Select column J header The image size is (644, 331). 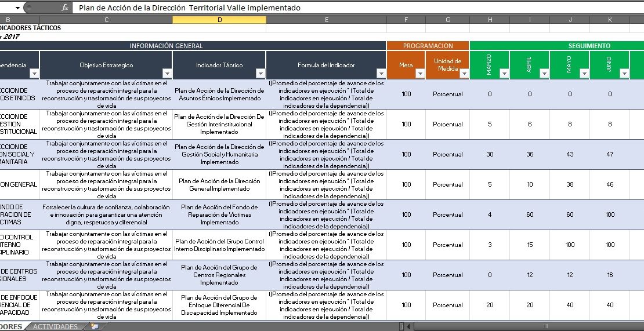(x=570, y=20)
